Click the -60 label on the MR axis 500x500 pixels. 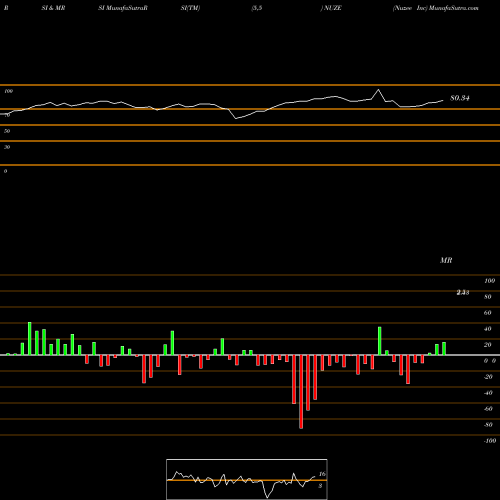pyautogui.click(x=488, y=409)
